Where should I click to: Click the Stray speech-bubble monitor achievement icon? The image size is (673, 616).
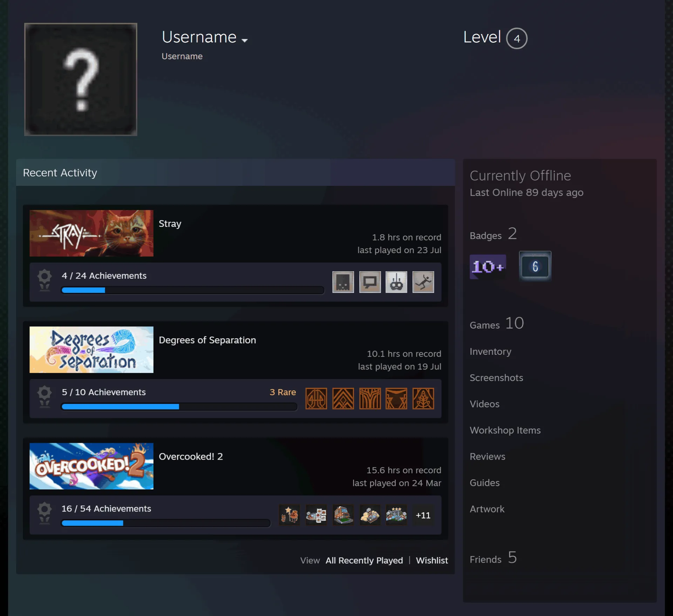370,282
